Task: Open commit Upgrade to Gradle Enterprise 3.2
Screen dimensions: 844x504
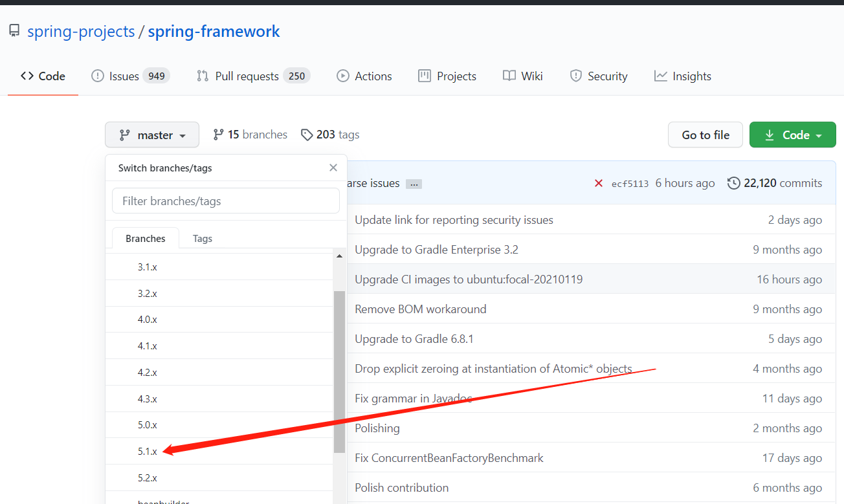Action: (x=436, y=250)
